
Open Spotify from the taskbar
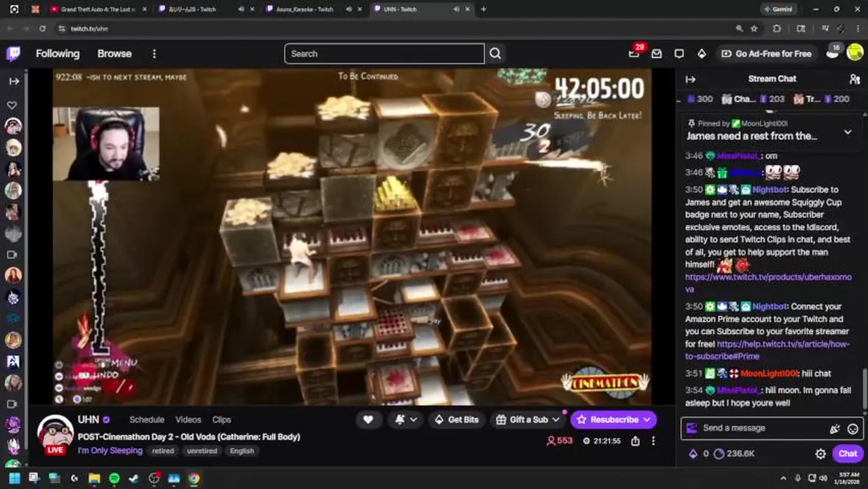coord(114,479)
